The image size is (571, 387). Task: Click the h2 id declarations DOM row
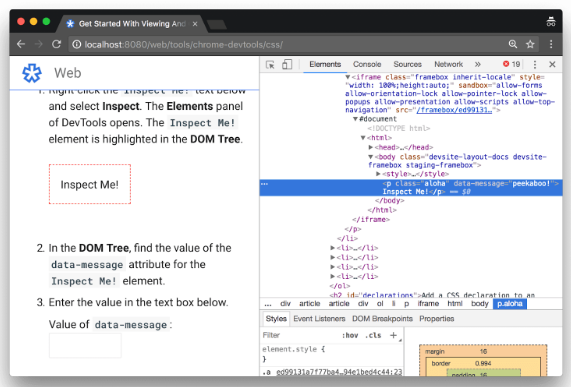pyautogui.click(x=432, y=295)
